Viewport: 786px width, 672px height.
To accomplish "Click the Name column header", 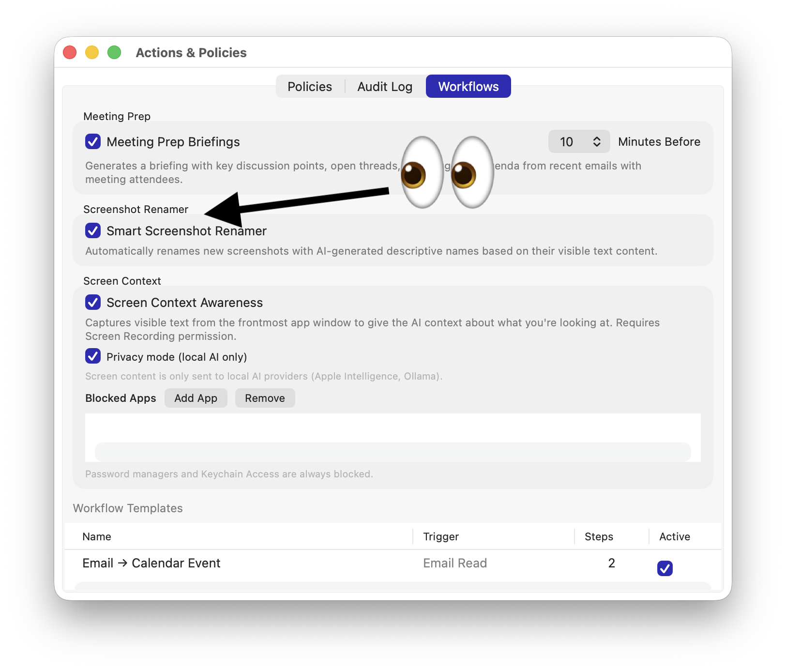I will tap(97, 536).
